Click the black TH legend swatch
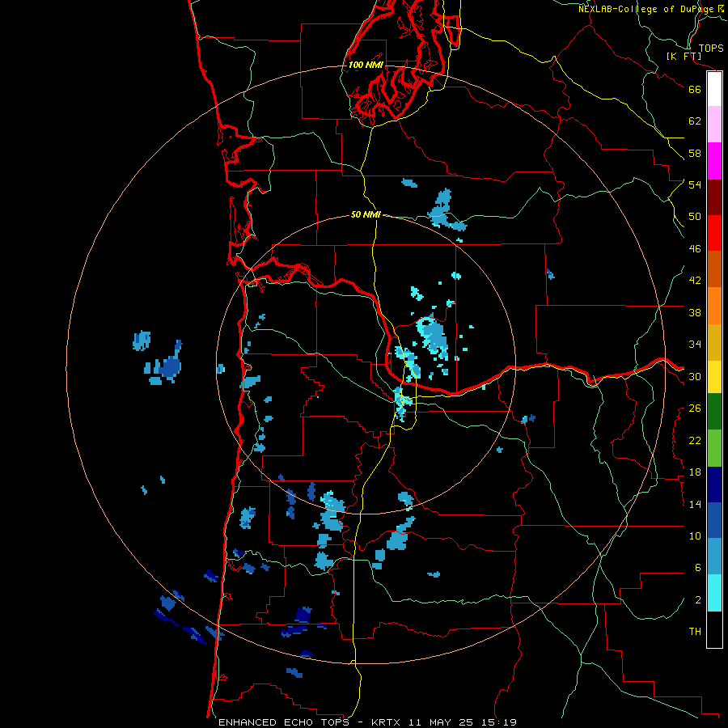The height and width of the screenshot is (728, 728). tap(714, 629)
